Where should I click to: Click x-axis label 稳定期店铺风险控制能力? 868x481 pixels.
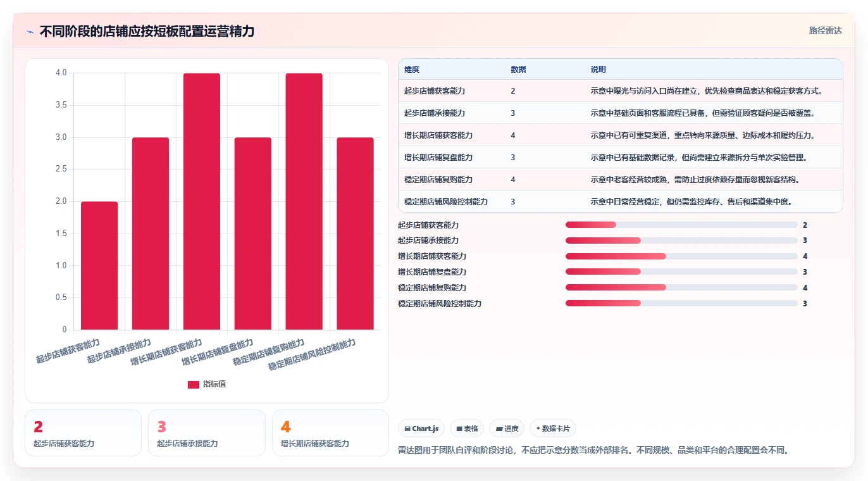pos(312,354)
